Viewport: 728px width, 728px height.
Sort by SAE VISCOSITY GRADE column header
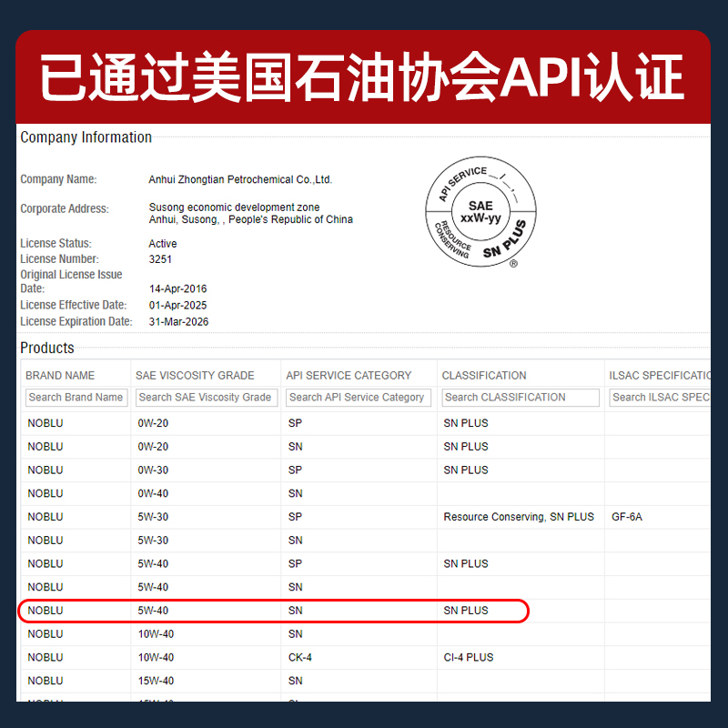coord(195,375)
